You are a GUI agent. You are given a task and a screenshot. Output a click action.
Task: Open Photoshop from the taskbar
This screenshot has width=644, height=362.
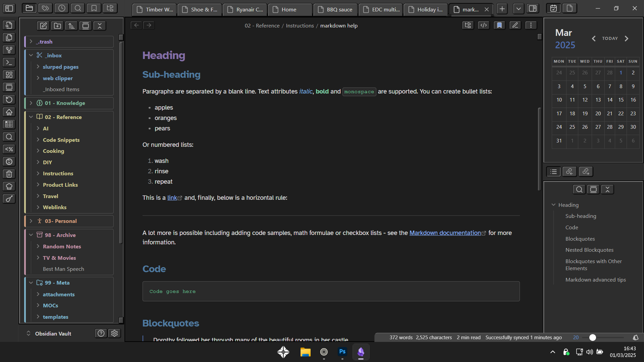pos(342,352)
